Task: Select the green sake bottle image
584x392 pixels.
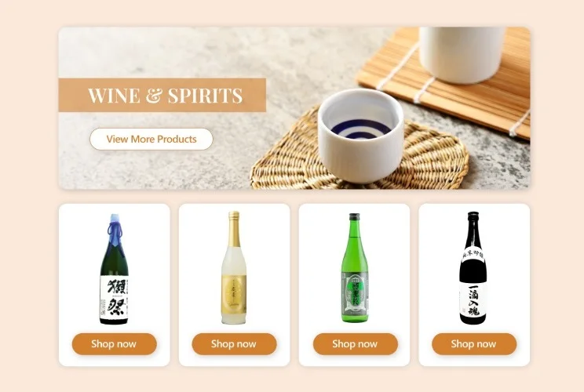Action: click(x=355, y=267)
